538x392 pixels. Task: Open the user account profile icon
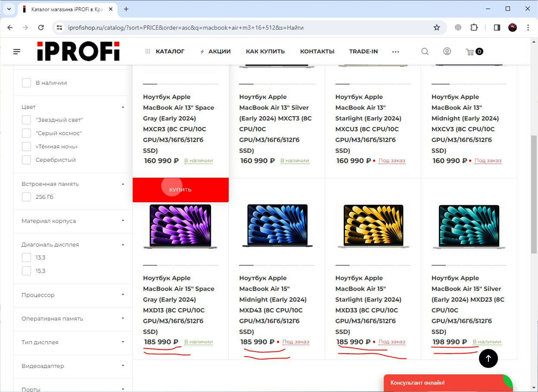pos(447,52)
